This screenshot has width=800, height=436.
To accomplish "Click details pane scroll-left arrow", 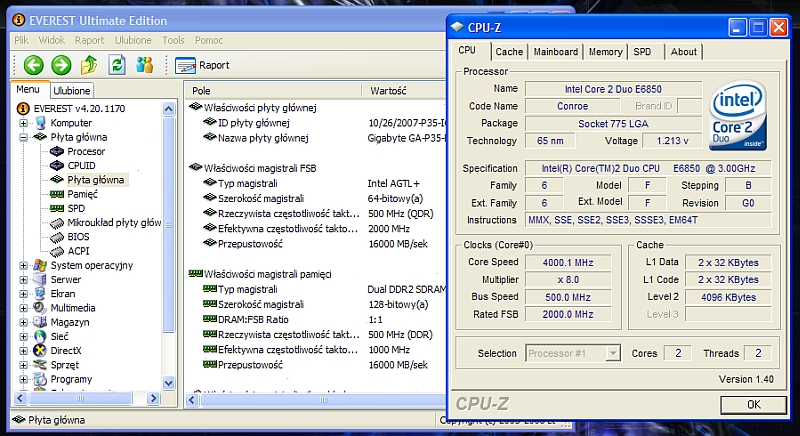I will [x=192, y=400].
